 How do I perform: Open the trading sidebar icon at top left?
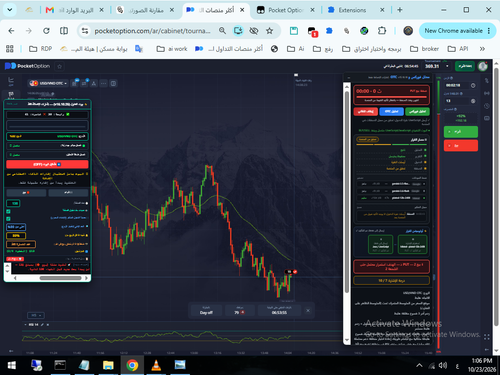coord(11,81)
